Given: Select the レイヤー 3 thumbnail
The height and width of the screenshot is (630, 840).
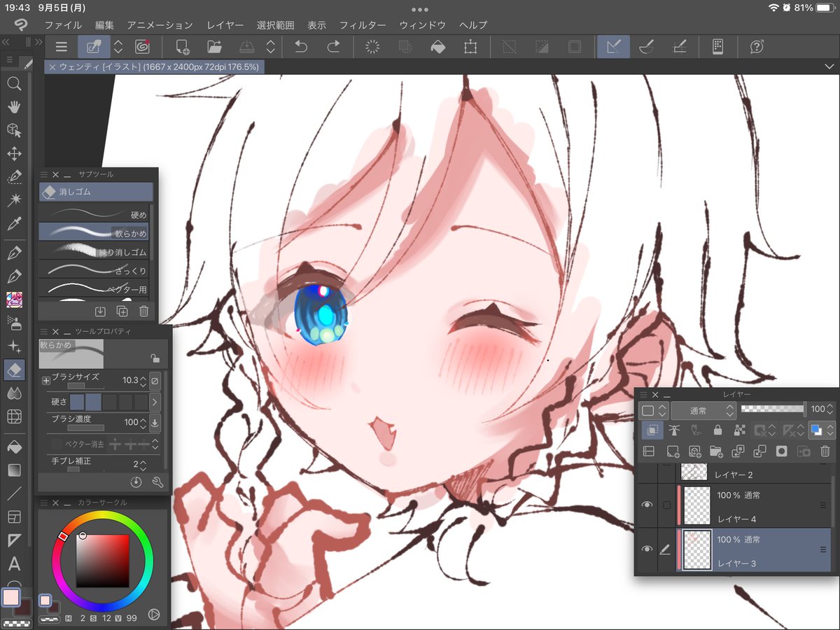Looking at the screenshot, I should pyautogui.click(x=696, y=549).
